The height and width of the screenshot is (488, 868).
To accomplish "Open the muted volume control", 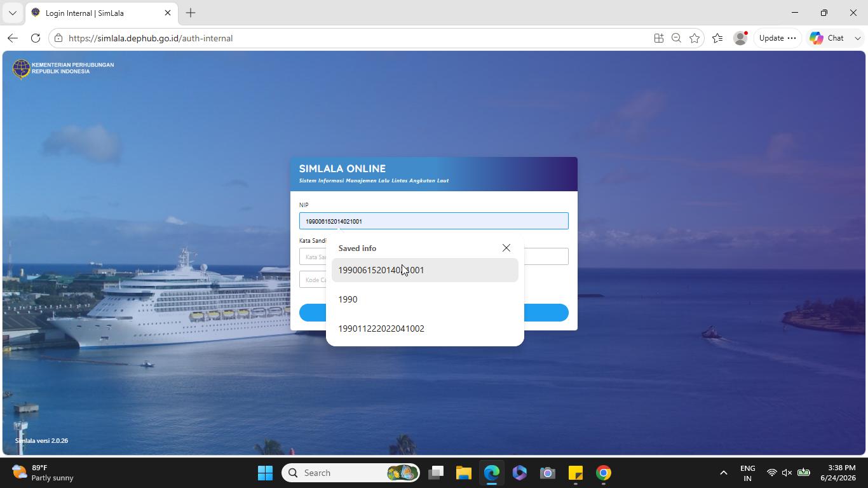I will pos(787,473).
